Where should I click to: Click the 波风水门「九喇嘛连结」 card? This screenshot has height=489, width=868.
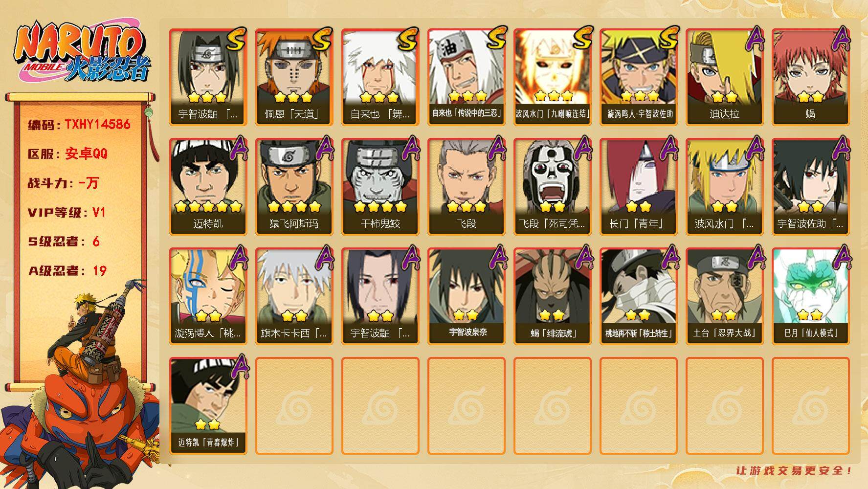pos(552,77)
